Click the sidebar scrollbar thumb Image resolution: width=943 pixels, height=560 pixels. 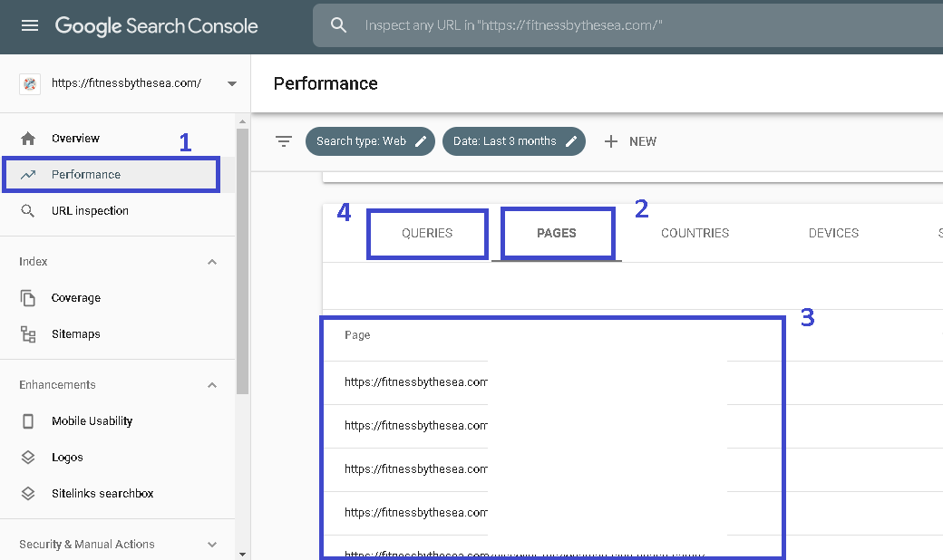[x=242, y=261]
